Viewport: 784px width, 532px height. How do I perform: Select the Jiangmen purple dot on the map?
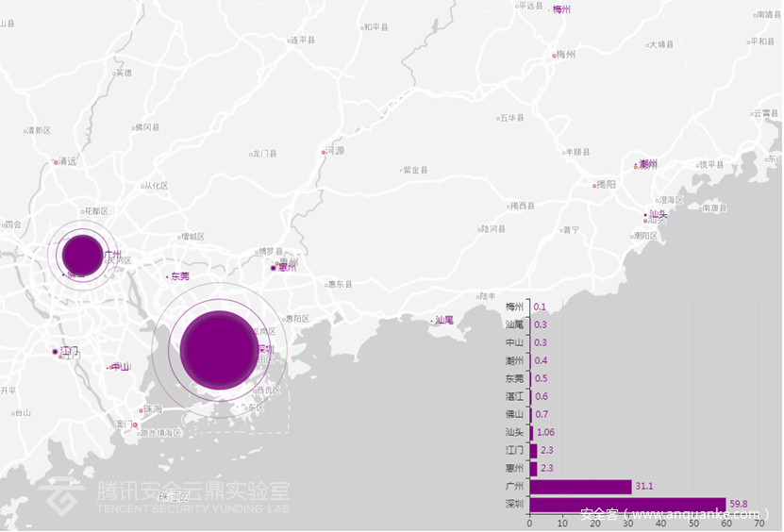56,352
